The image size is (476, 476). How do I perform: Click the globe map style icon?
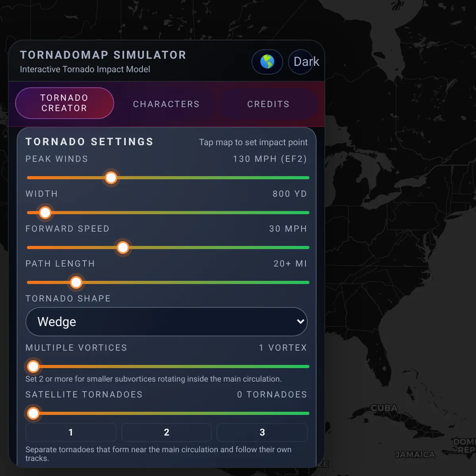[267, 62]
